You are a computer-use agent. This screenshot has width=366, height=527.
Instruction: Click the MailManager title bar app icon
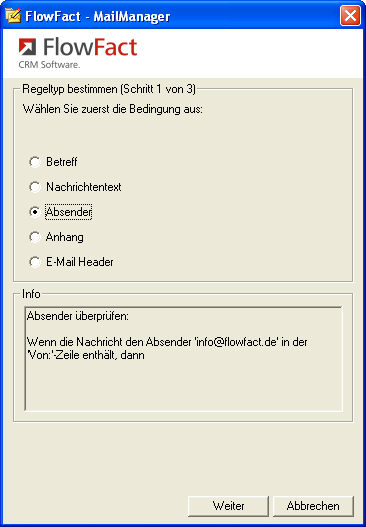tap(13, 15)
